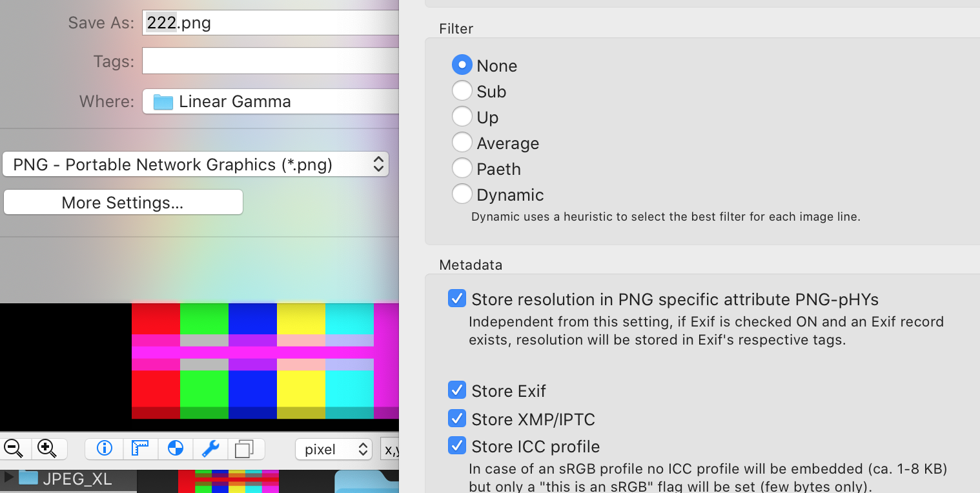Click the zoom out magnifier icon
The image size is (980, 493).
tap(14, 448)
